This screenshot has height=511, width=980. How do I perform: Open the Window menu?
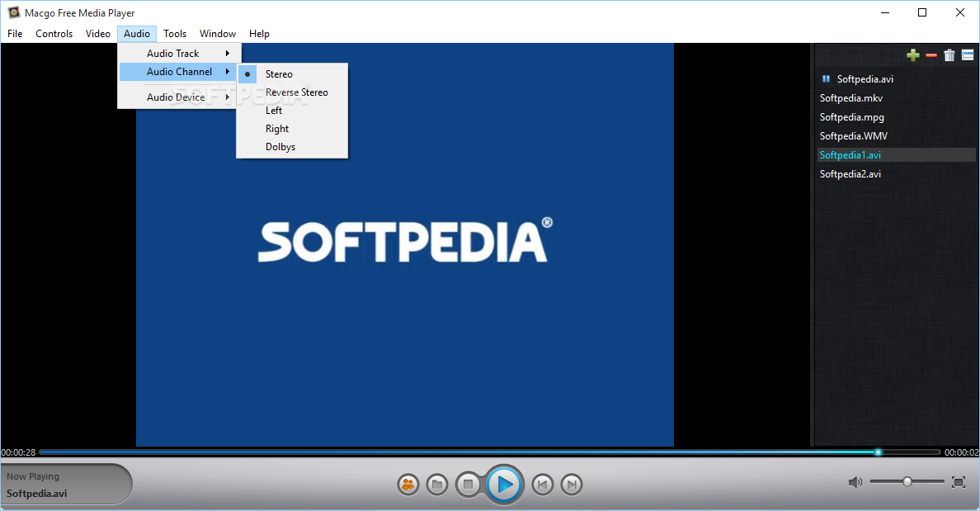tap(218, 34)
